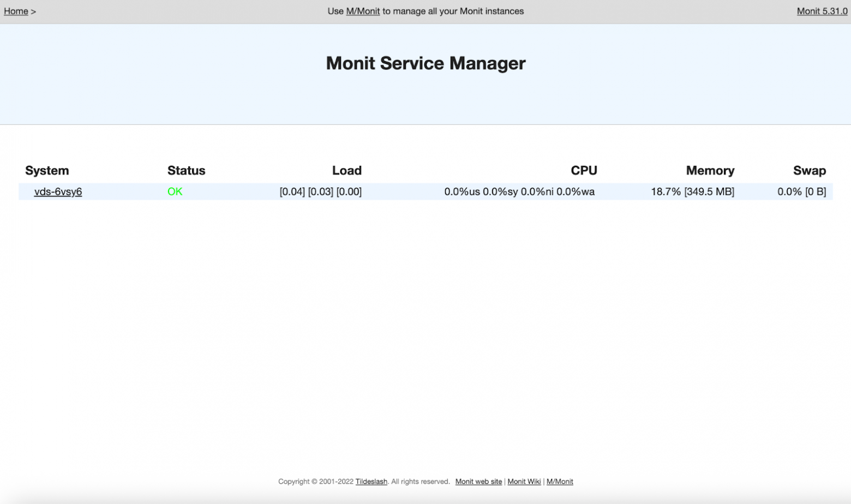
Task: Click the M/Monit link in the footer
Action: [x=560, y=482]
